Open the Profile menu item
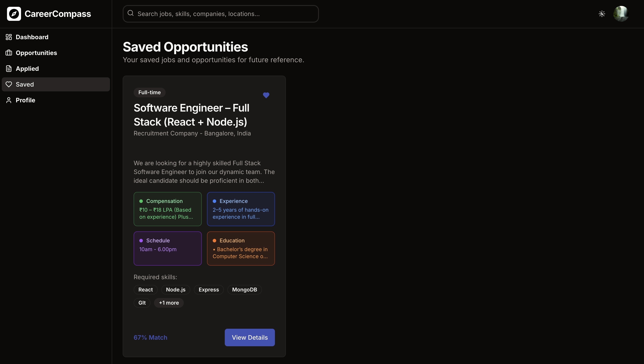This screenshot has height=364, width=644. [x=25, y=100]
